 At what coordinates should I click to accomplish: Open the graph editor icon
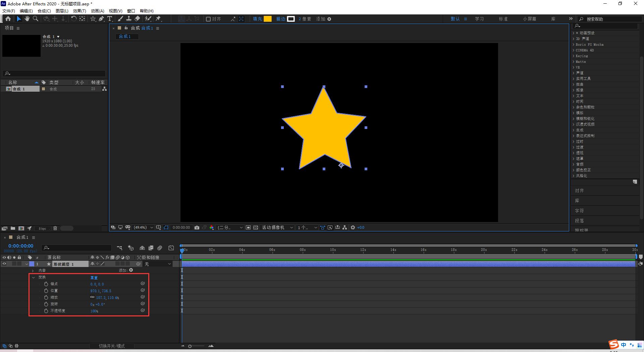tap(171, 248)
